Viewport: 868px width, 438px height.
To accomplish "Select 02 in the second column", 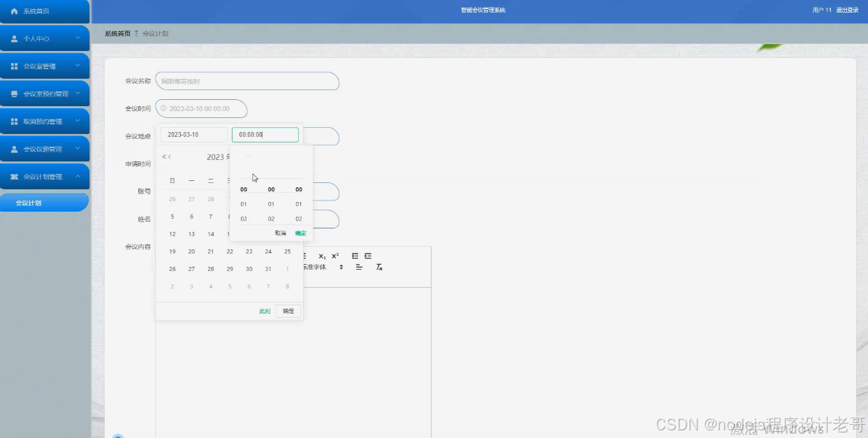I will point(299,219).
